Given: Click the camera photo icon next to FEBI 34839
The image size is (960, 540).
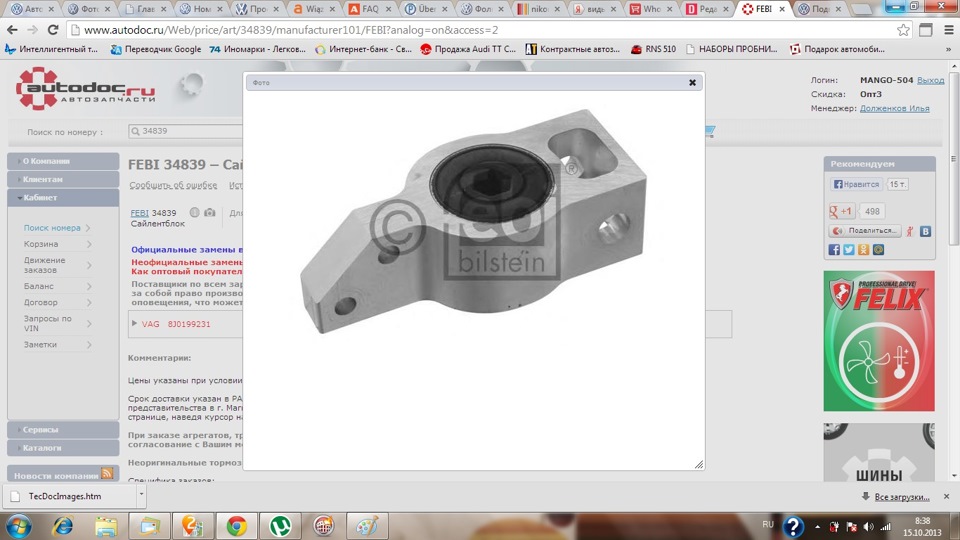Looking at the screenshot, I should [x=209, y=212].
